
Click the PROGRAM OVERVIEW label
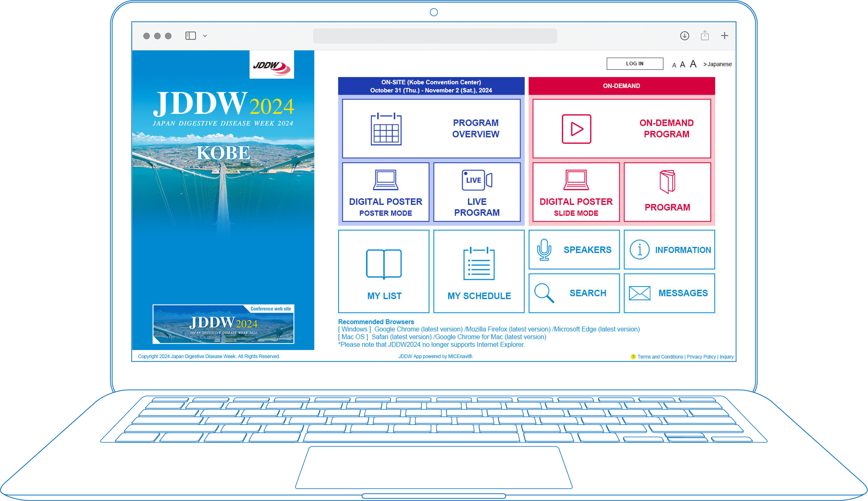tap(476, 129)
